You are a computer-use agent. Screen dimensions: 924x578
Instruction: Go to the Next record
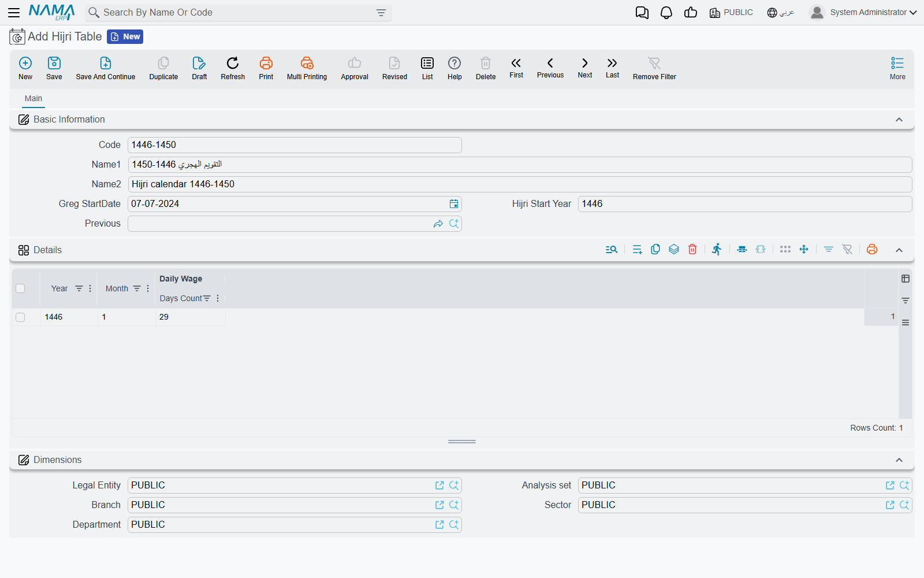tap(585, 68)
